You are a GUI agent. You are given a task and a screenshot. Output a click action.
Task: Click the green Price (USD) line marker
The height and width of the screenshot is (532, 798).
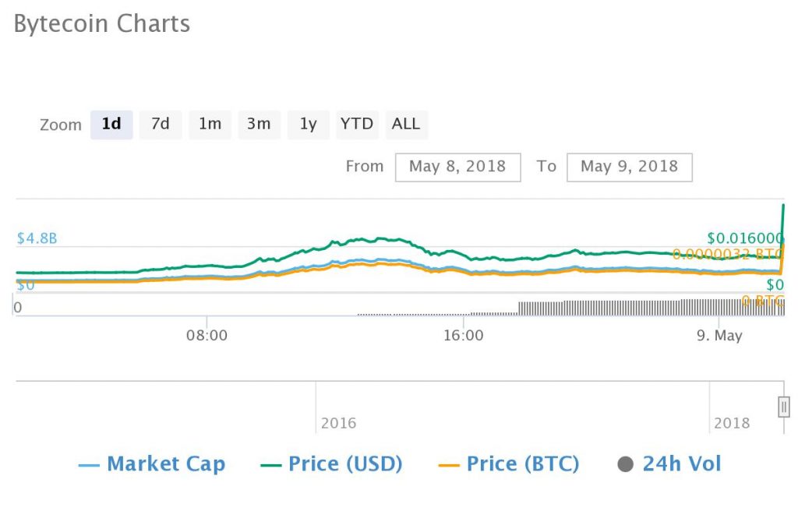(270, 466)
